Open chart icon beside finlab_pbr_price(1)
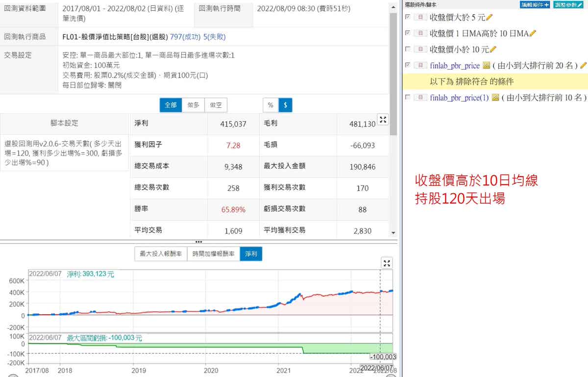The image size is (588, 377). tap(495, 98)
